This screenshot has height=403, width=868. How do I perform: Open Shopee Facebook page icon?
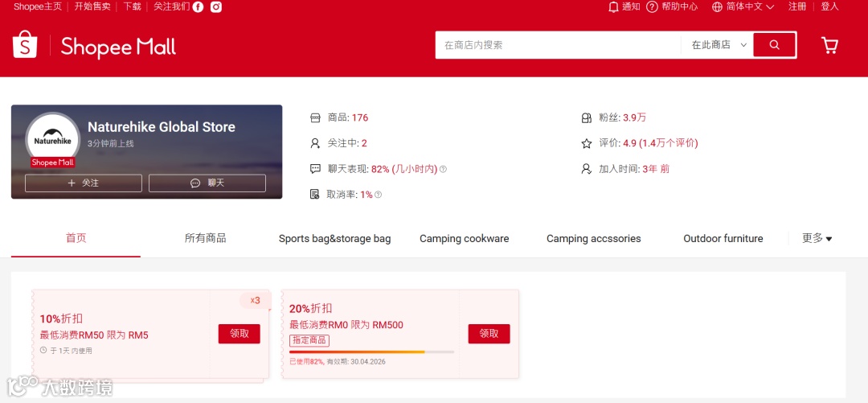198,6
